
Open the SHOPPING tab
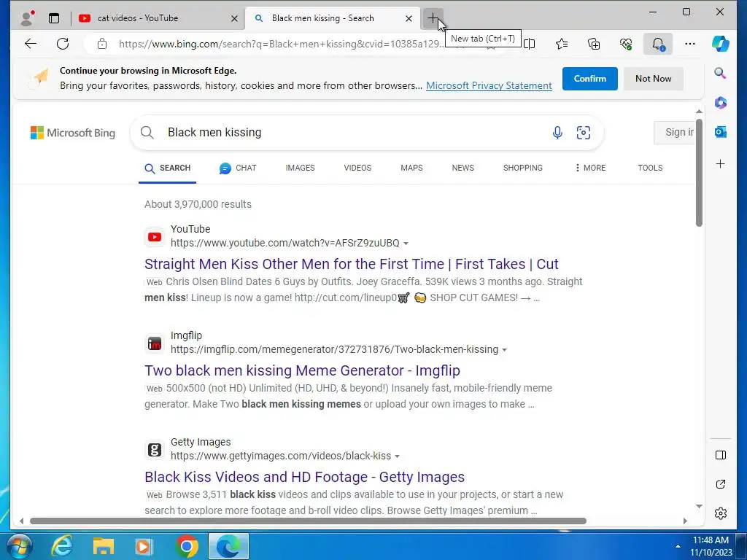click(x=522, y=168)
